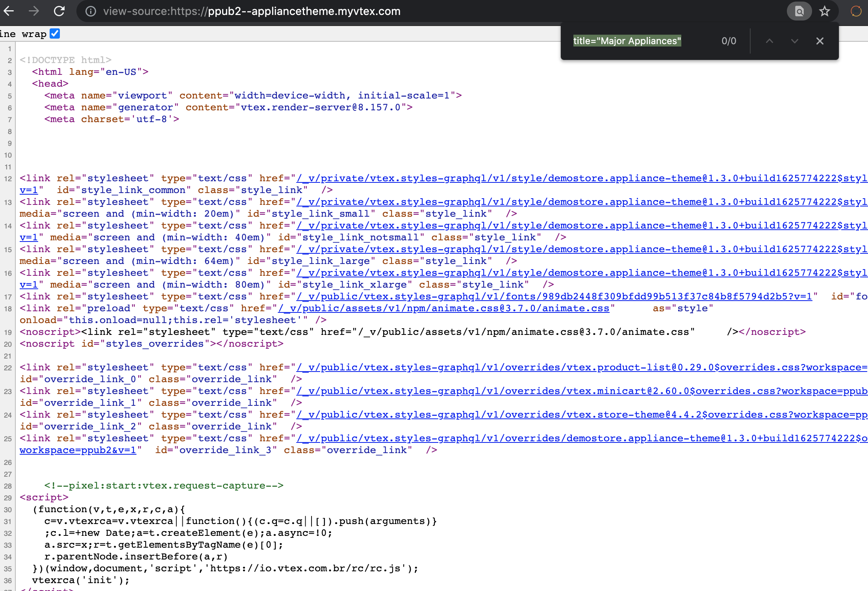The height and width of the screenshot is (591, 868).
Task: Jump to next match with down chevron
Action: [x=794, y=41]
